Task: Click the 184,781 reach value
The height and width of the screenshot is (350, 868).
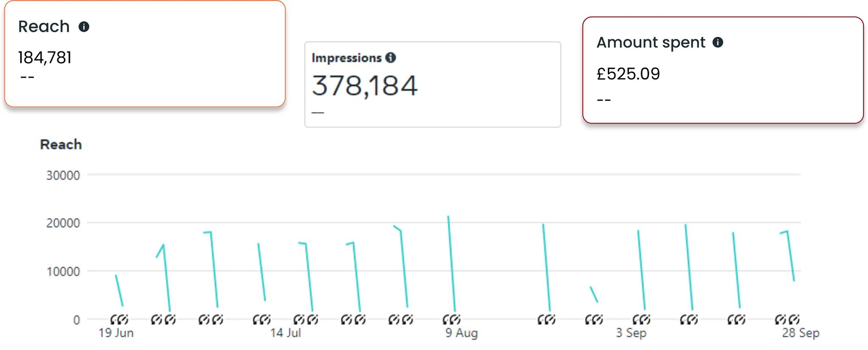Action: coord(45,58)
